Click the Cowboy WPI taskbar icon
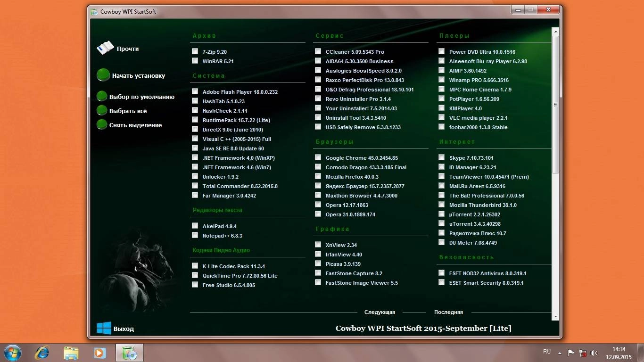The height and width of the screenshot is (362, 644). [129, 353]
